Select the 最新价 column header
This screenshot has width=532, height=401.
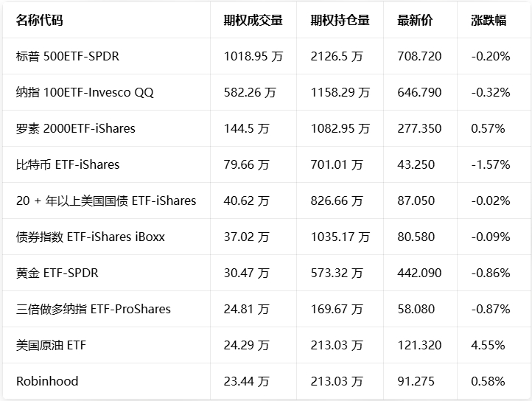click(415, 20)
